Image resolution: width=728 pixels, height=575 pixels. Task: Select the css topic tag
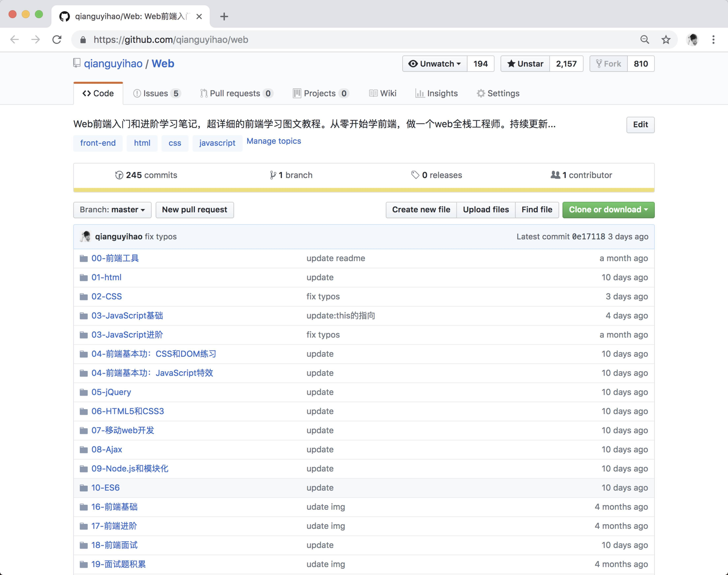175,143
